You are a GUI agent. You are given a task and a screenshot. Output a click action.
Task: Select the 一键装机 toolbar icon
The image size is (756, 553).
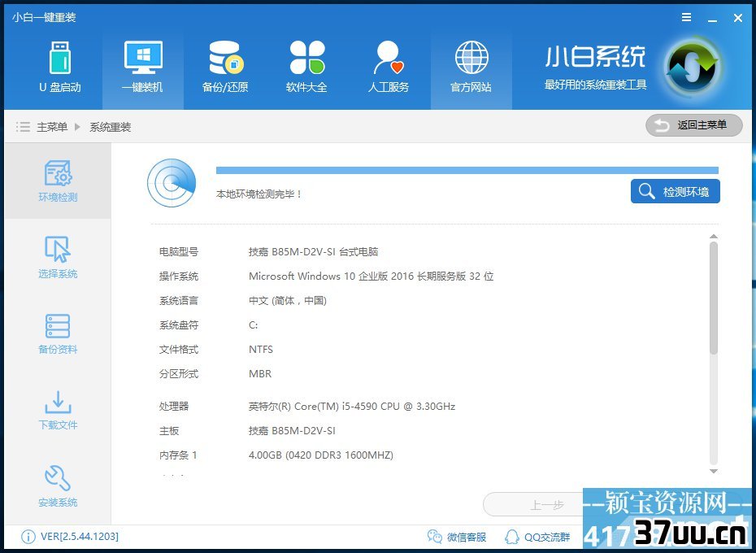click(x=143, y=67)
